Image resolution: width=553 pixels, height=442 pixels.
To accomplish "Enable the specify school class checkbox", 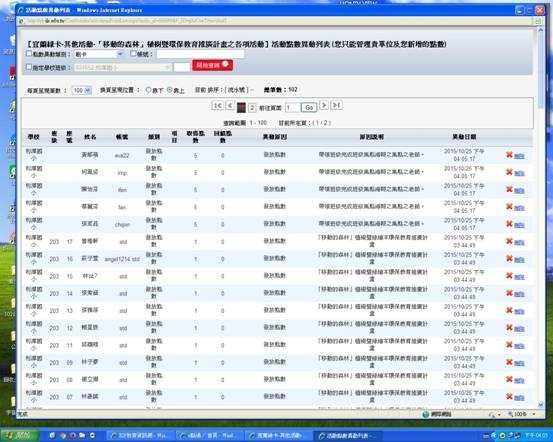I will pos(29,67).
